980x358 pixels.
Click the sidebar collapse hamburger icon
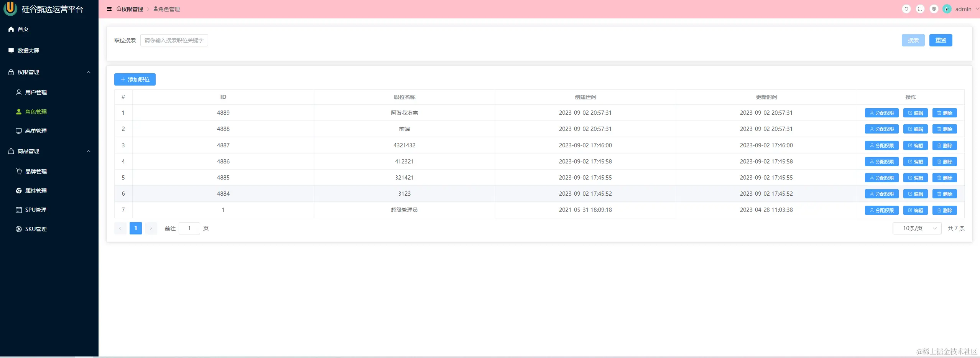click(x=109, y=9)
